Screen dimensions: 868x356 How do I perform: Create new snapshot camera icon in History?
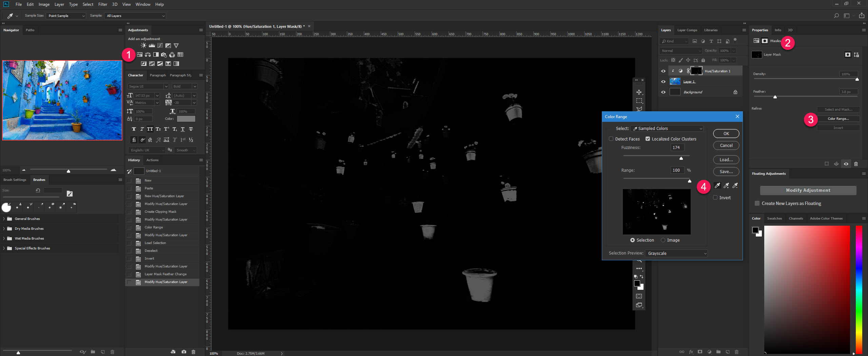[x=184, y=352]
